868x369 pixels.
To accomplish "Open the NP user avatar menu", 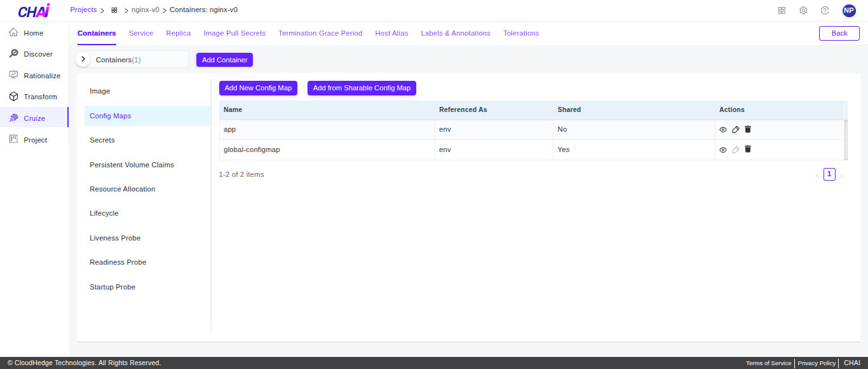I will click(x=849, y=10).
